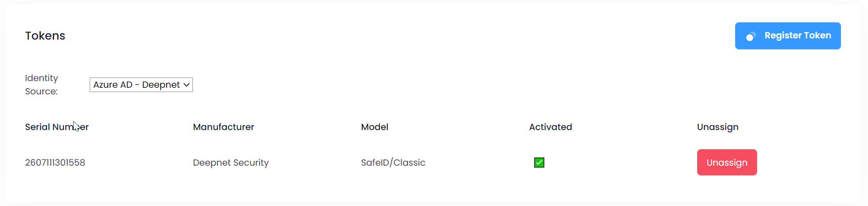
Task: Click the Activated column header
Action: pyautogui.click(x=551, y=127)
